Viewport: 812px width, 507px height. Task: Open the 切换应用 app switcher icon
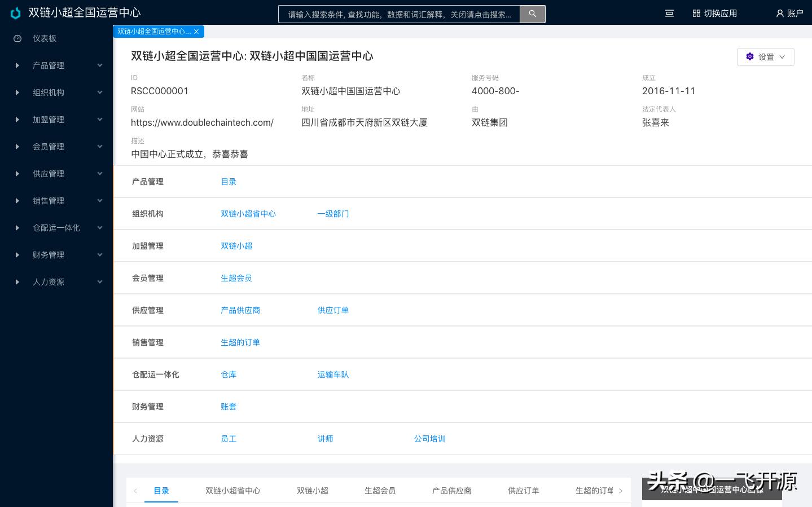click(696, 13)
